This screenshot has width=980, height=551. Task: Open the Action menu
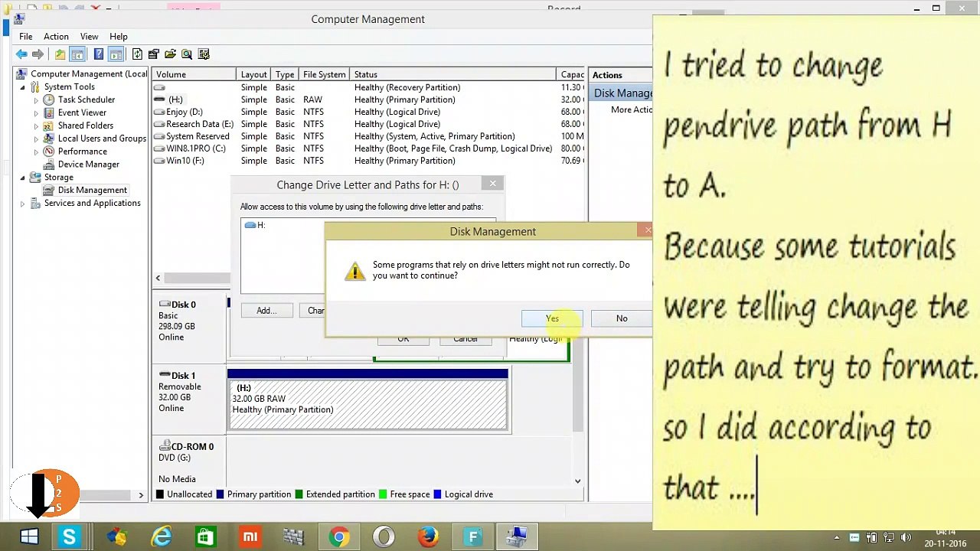pos(56,37)
